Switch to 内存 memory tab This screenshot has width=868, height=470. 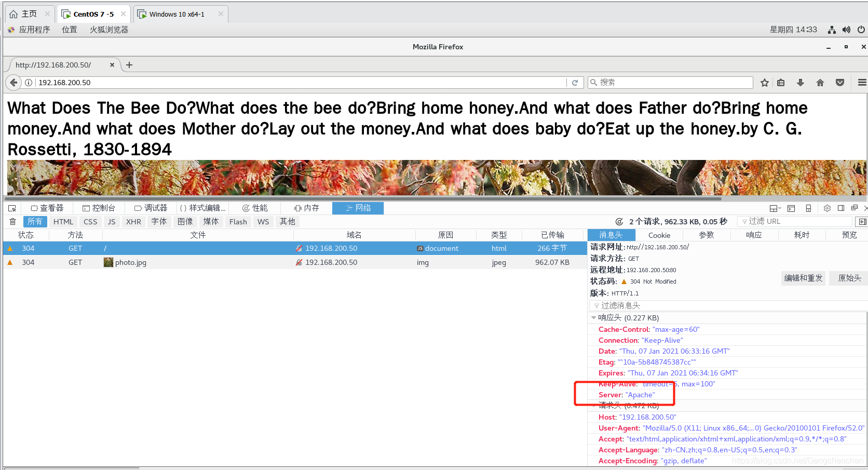[306, 208]
